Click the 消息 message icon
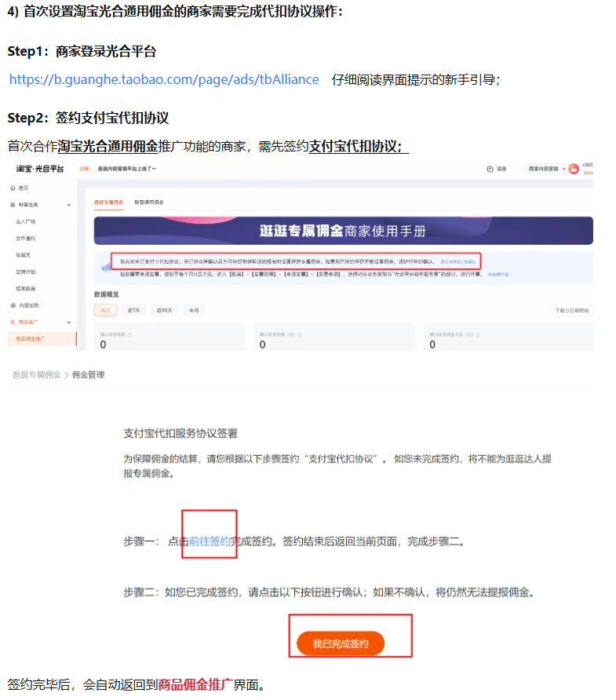This screenshot has width=616, height=700. pyautogui.click(x=490, y=168)
